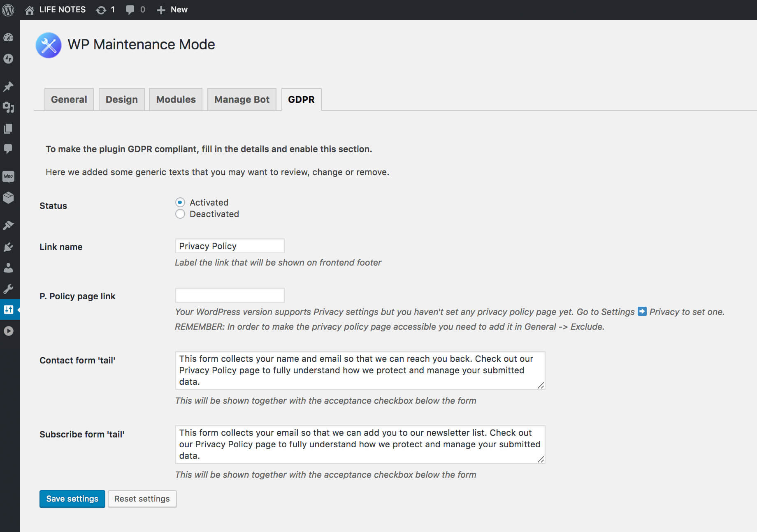Open the WordPress logo menu
The image size is (757, 532).
point(8,10)
